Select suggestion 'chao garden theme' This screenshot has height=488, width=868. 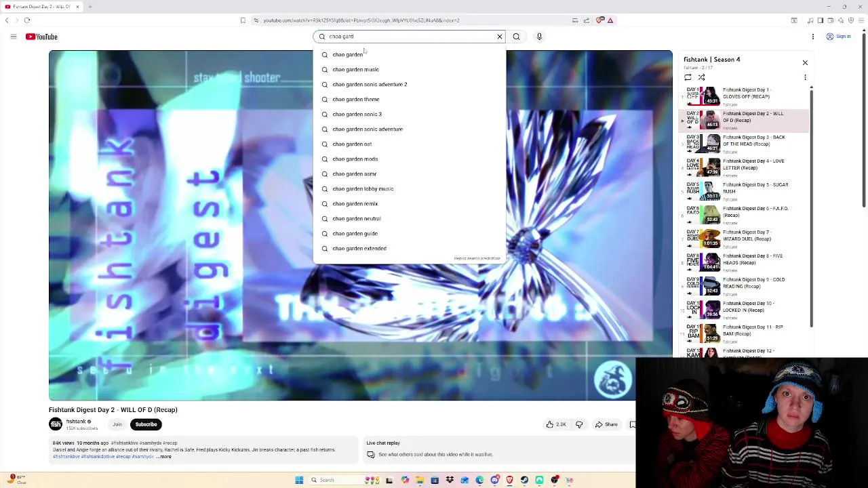coord(410,99)
